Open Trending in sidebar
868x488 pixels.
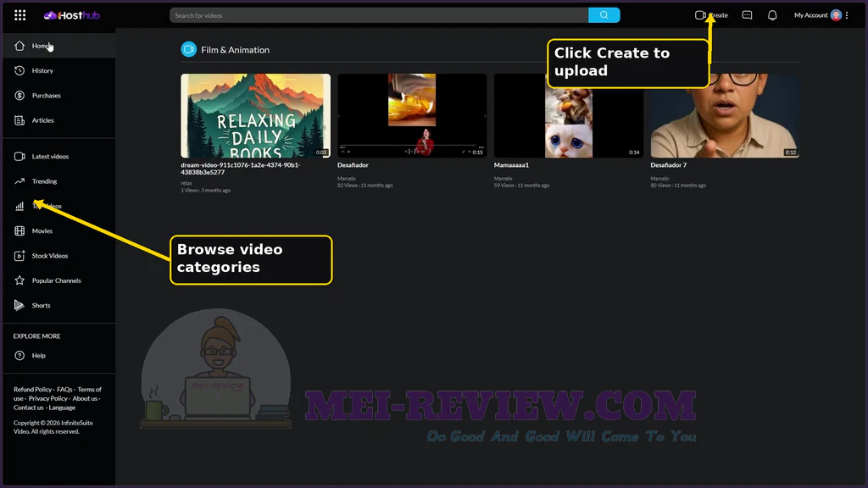coord(44,181)
